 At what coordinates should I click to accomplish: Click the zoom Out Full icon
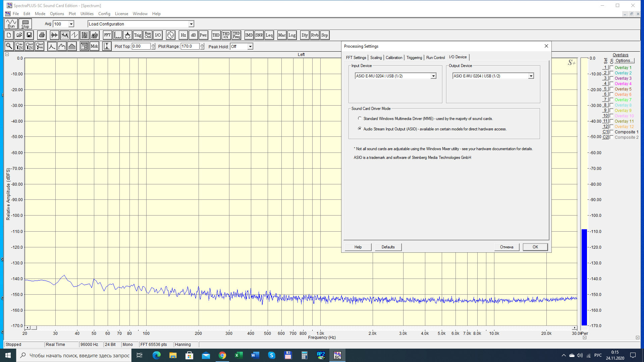pyautogui.click(x=40, y=46)
